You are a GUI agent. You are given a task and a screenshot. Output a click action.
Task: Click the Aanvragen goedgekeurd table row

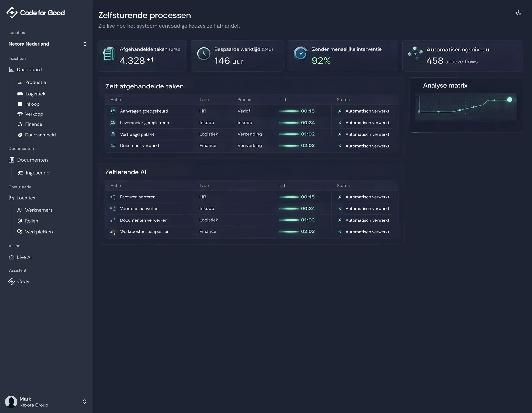click(x=144, y=111)
